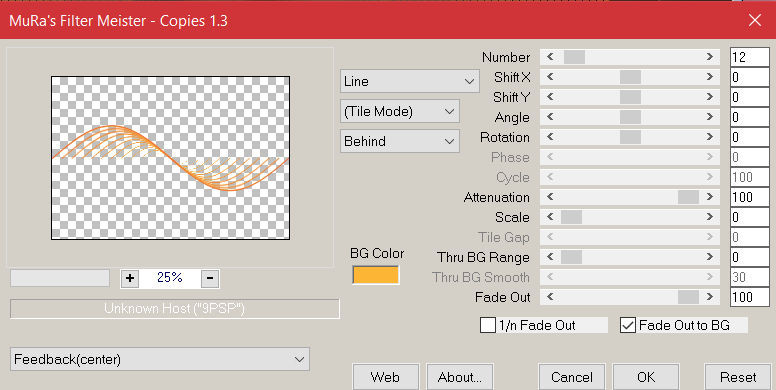776x390 pixels.
Task: Click the Shift X slider right arrow
Action: 710,77
